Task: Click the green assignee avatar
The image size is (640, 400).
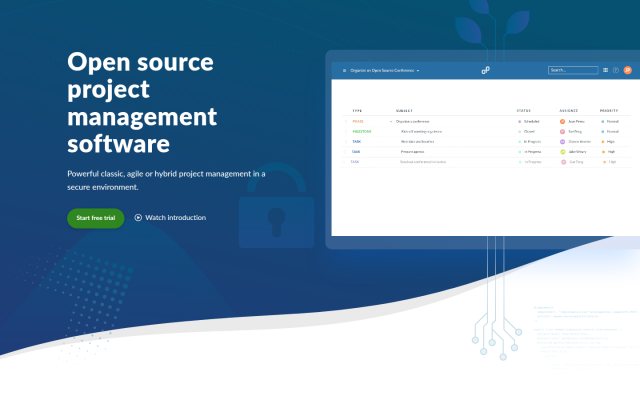Action: tap(562, 152)
